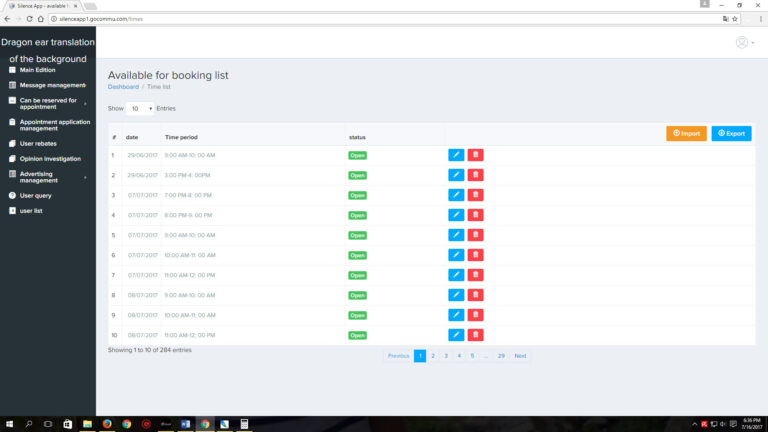This screenshot has width=768, height=432.
Task: Follow the Dashboard breadcrumb link
Action: (123, 87)
